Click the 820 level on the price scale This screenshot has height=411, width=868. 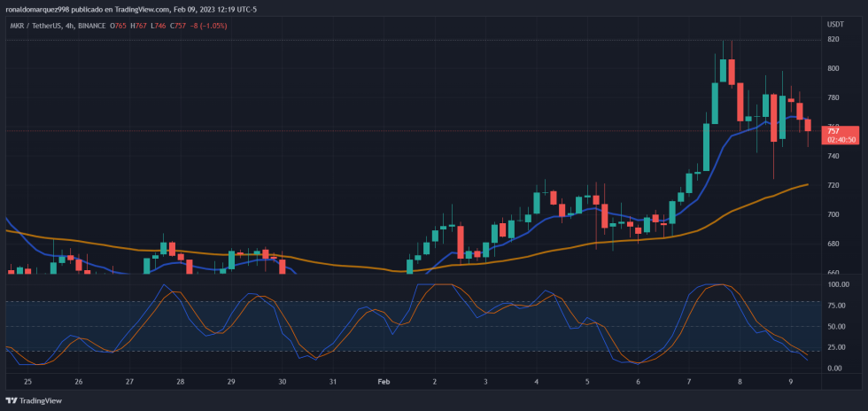(x=833, y=39)
